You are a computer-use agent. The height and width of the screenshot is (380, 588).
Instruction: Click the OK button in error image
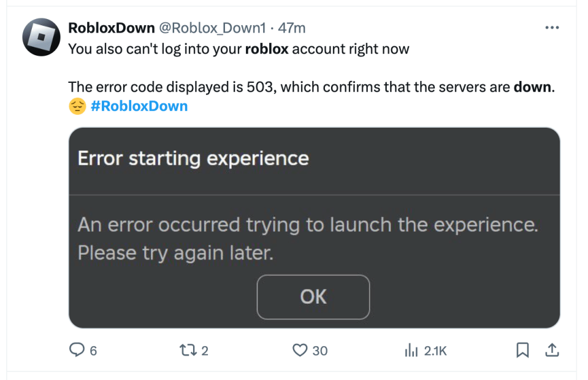(x=313, y=297)
